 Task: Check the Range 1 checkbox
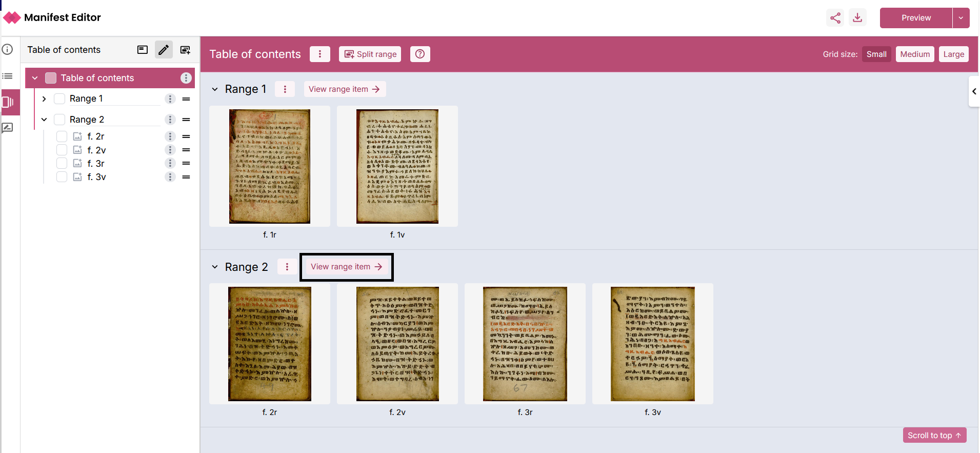point(59,99)
